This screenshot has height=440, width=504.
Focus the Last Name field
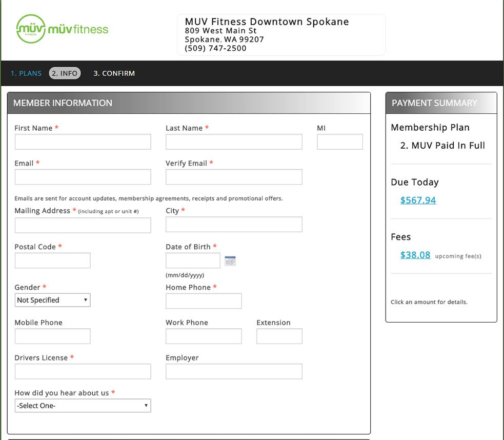[234, 142]
